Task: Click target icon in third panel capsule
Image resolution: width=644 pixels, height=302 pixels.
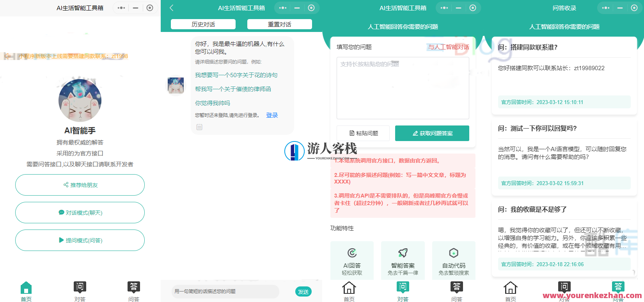Action: click(473, 8)
